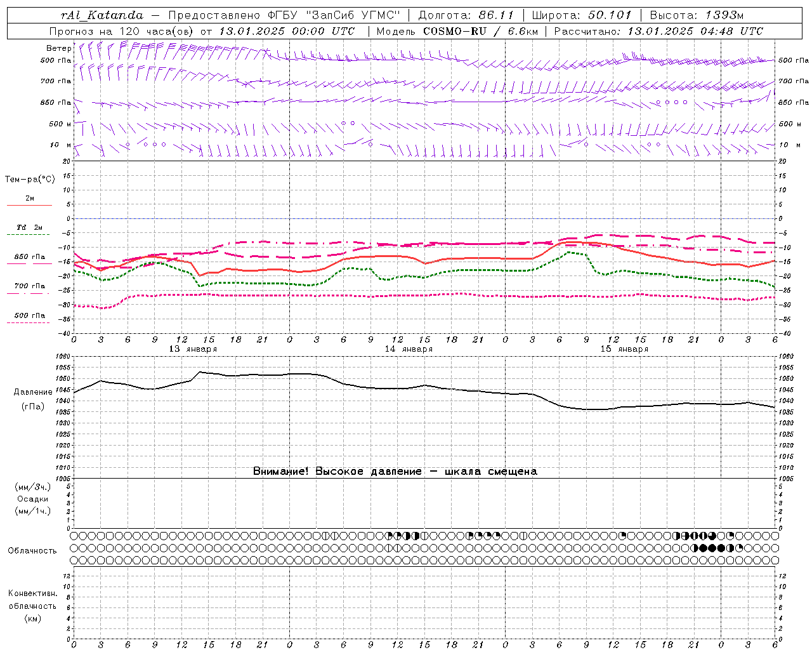This screenshot has height=650, width=812.
Task: Click the 700 гПа temperature legend label
Action: click(29, 286)
